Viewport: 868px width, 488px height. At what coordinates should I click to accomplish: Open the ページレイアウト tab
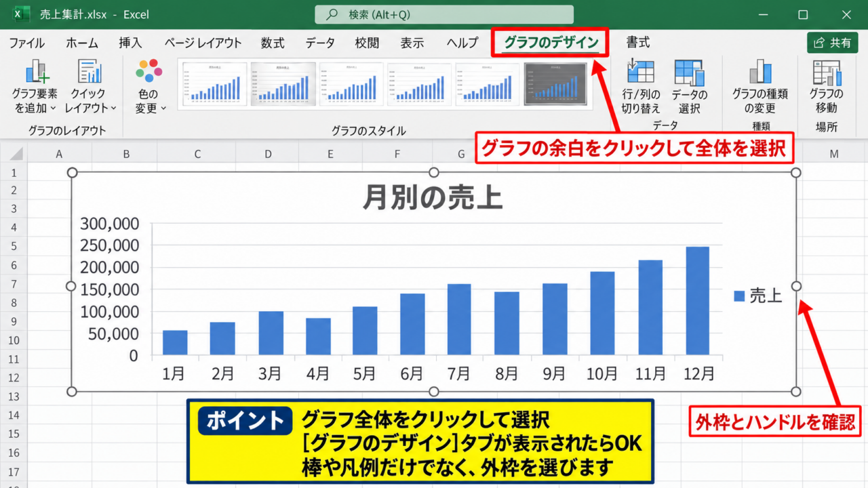(203, 43)
